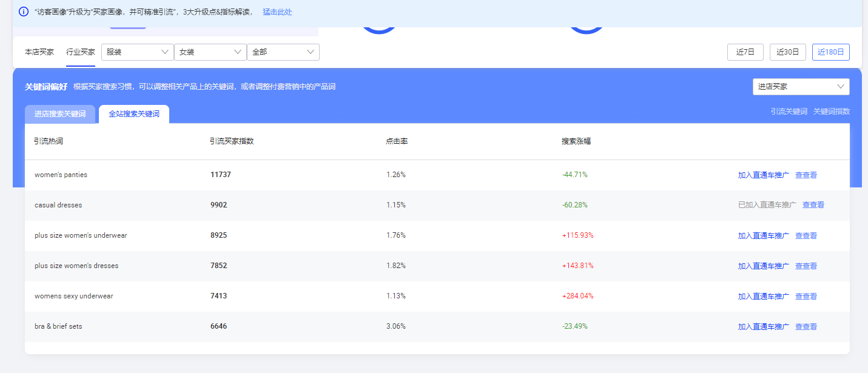Viewport: 868px width, 373px height.
Task: Open the 服装 category dropdown
Action: (x=137, y=52)
